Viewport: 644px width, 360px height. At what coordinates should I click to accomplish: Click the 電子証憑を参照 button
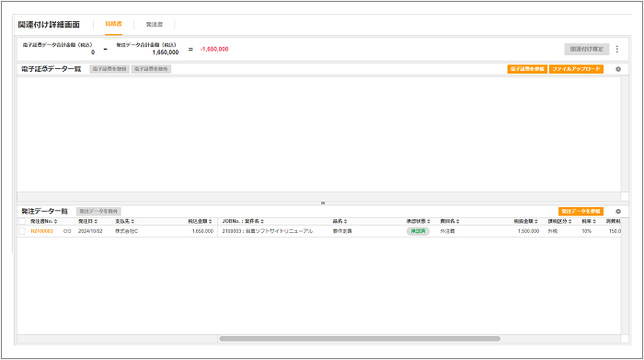527,69
